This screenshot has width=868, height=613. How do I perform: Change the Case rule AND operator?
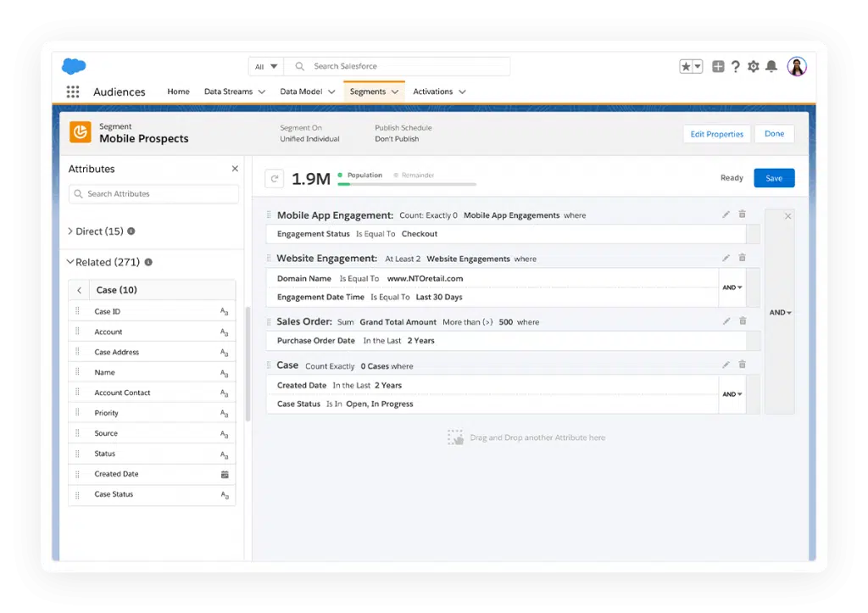pos(732,394)
